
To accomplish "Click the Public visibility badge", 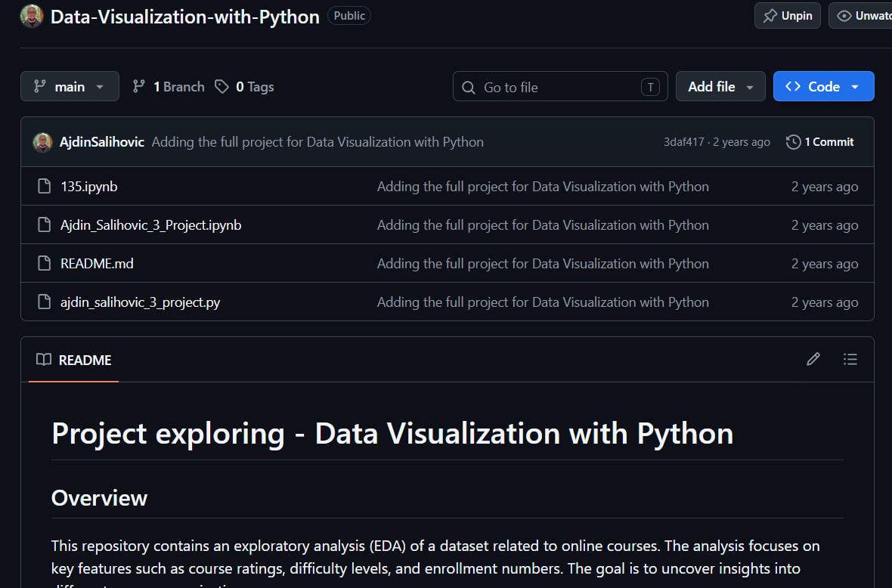I will 348,16.
